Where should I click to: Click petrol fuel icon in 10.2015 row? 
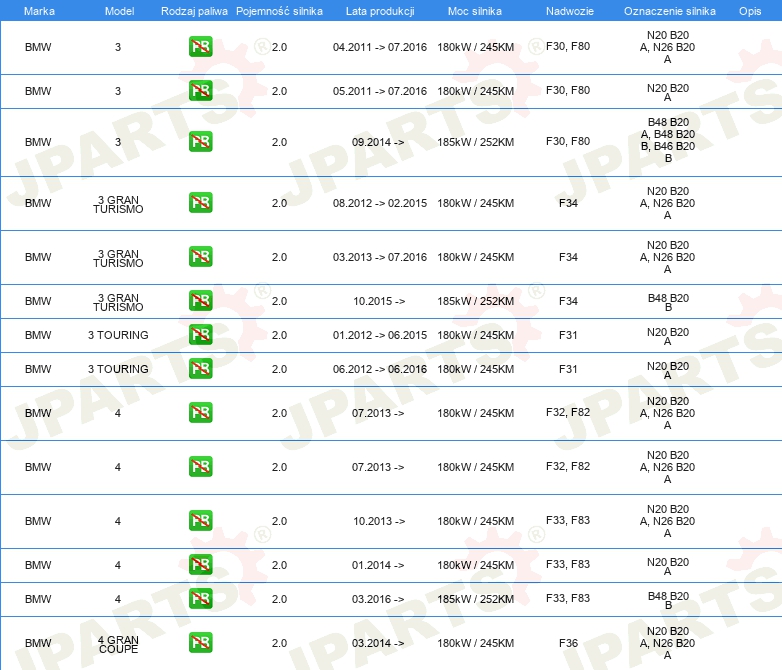tap(200, 301)
